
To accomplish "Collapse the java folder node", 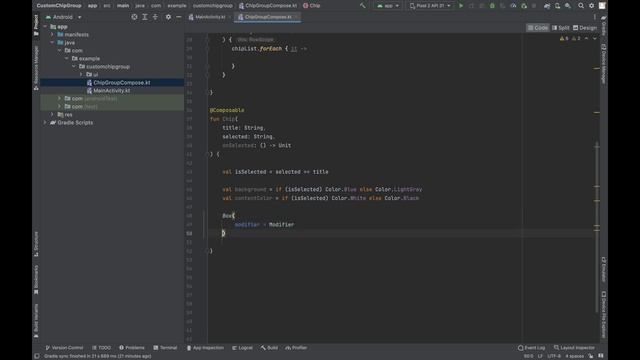I will 52,42.
